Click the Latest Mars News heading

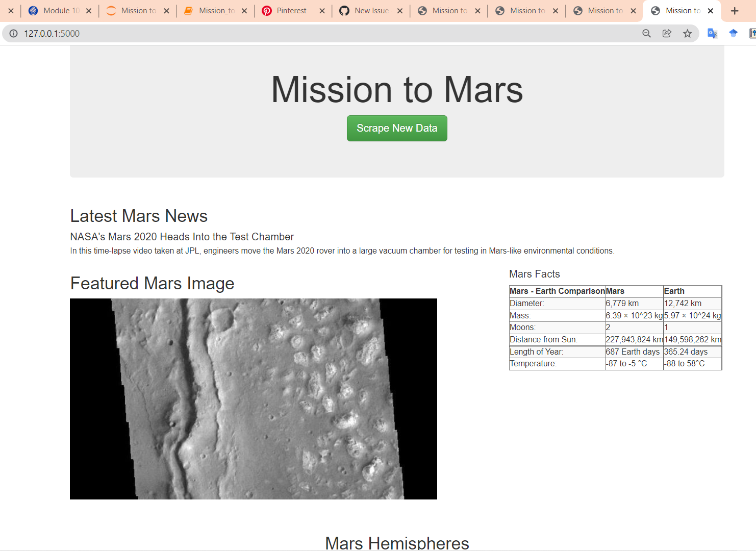(x=139, y=216)
